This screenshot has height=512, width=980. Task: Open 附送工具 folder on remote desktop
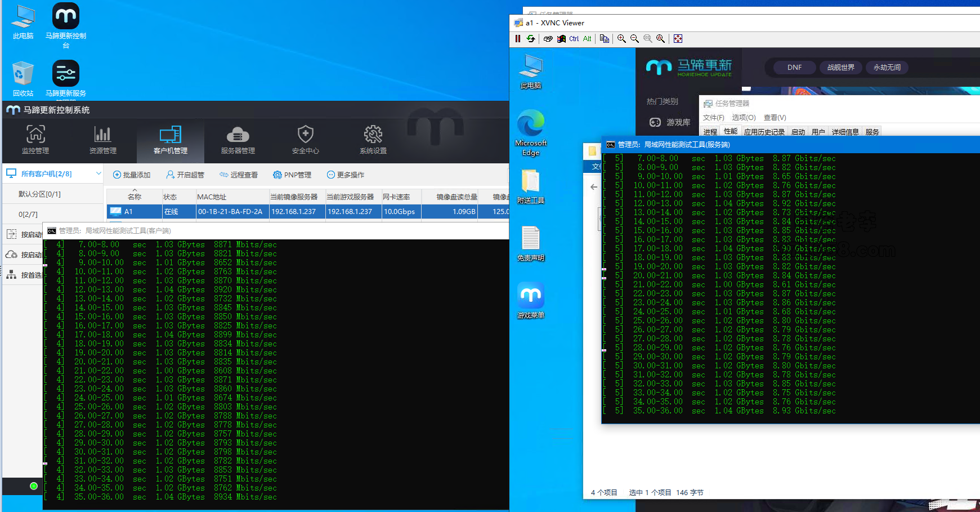tap(531, 187)
